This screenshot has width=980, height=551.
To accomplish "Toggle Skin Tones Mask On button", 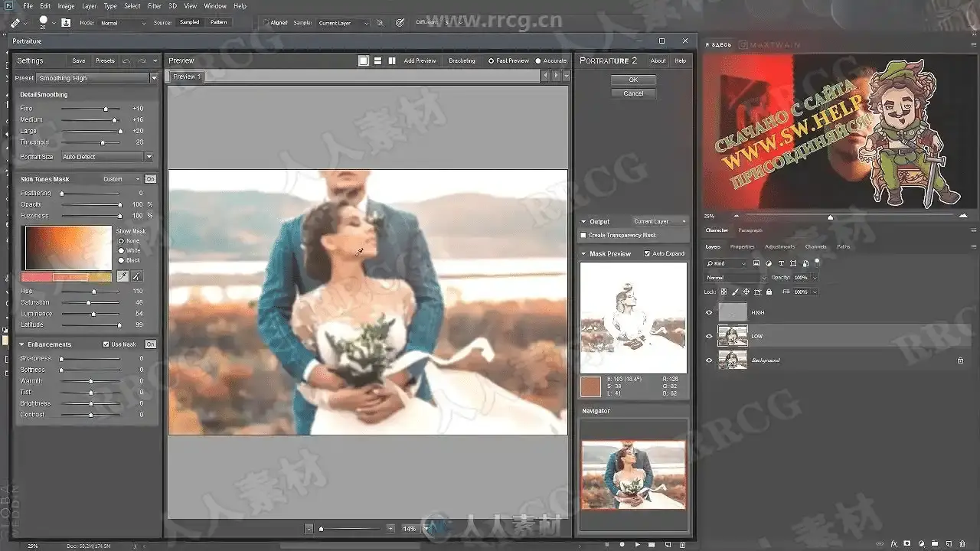I will pos(151,179).
